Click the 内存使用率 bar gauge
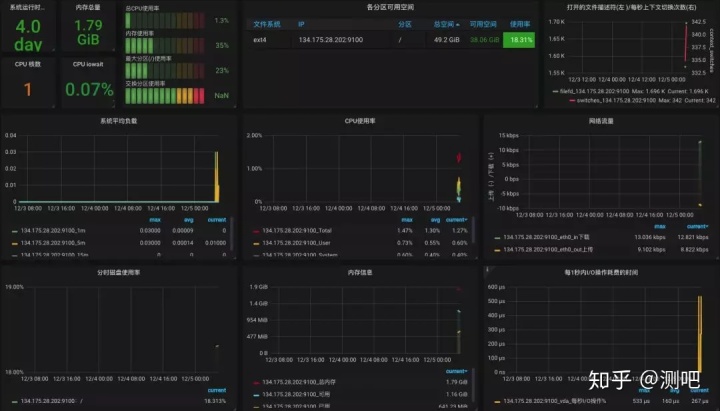 [165, 45]
